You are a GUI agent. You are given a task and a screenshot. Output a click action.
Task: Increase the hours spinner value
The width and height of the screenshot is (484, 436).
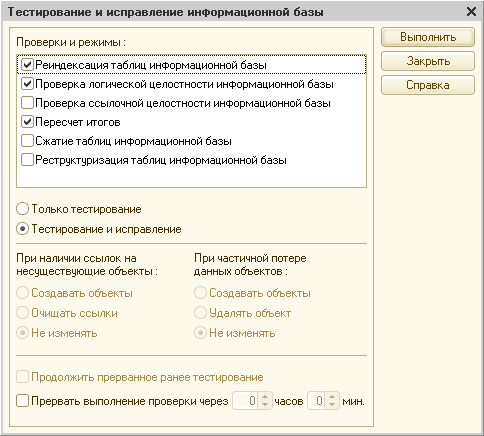point(265,397)
